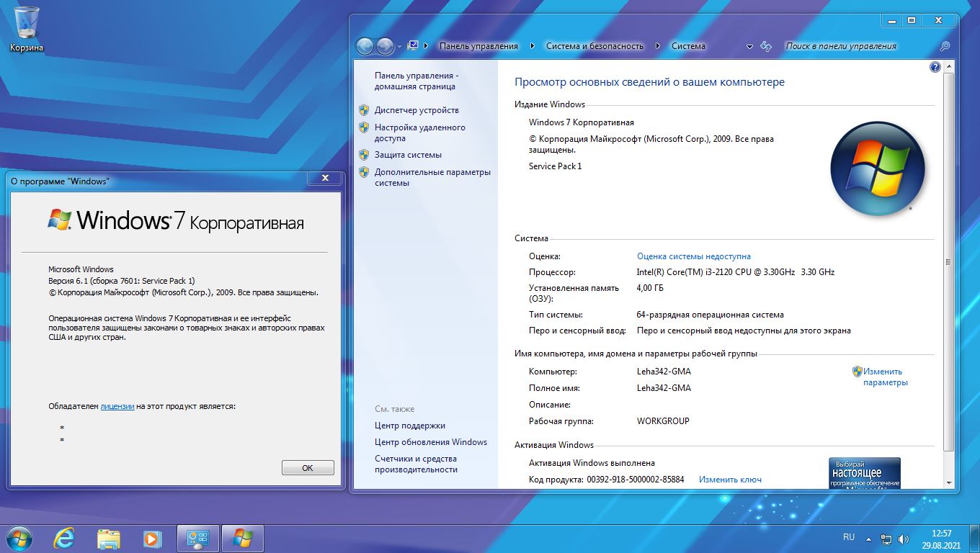Open the address bar history dropdown
Screen dimensions: 980x553
tap(750, 46)
